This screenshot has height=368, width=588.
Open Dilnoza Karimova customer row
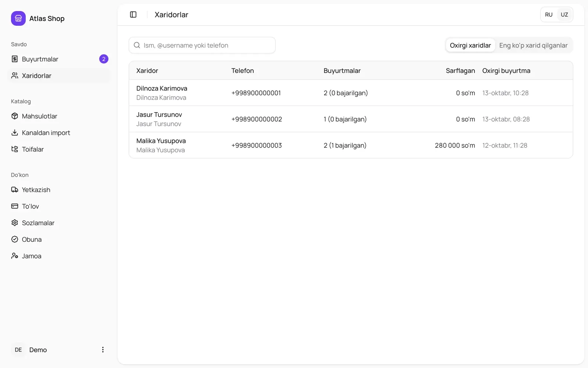(x=351, y=93)
